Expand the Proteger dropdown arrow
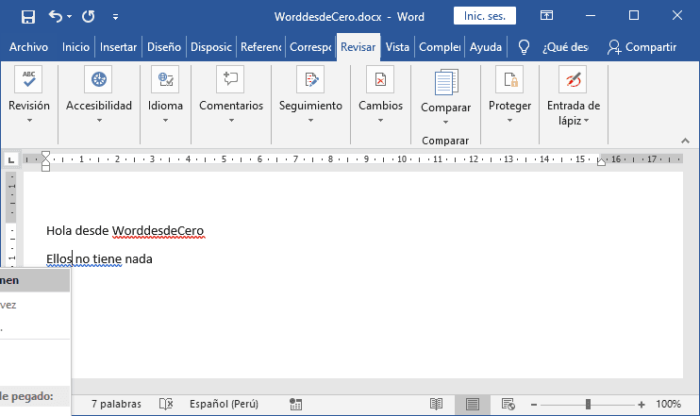The width and height of the screenshot is (700, 416). click(509, 121)
